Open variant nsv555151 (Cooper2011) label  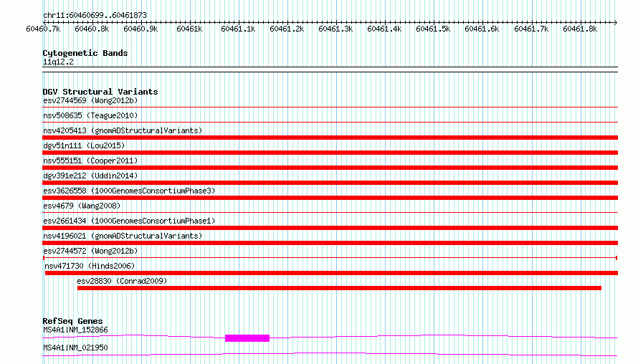pyautogui.click(x=90, y=161)
